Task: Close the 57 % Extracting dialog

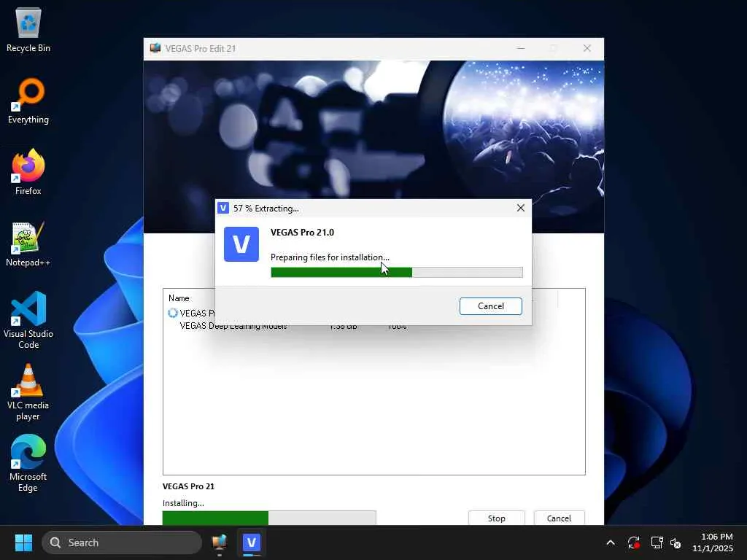Action: click(521, 208)
